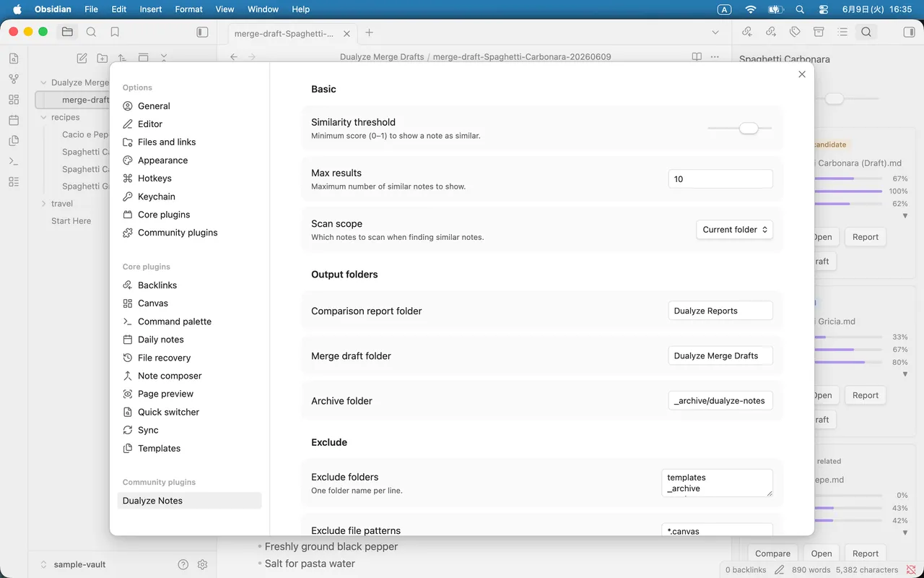Open graph view from the ribbon
924x578 pixels.
tap(14, 79)
